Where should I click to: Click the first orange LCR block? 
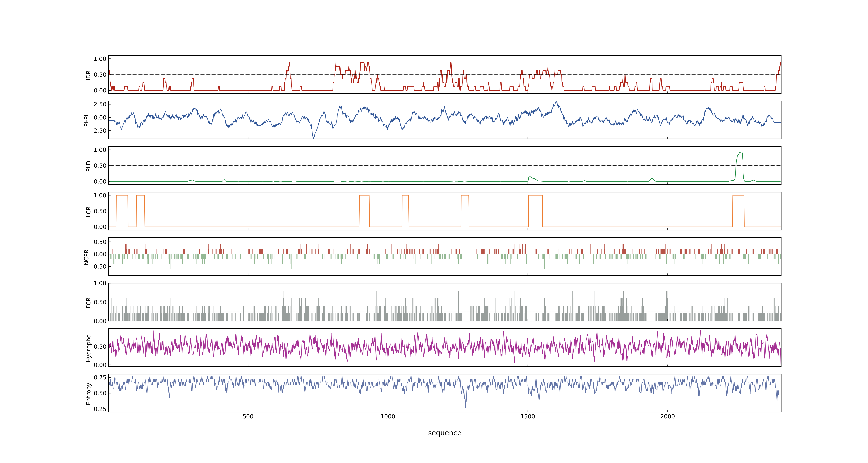pyautogui.click(x=122, y=211)
